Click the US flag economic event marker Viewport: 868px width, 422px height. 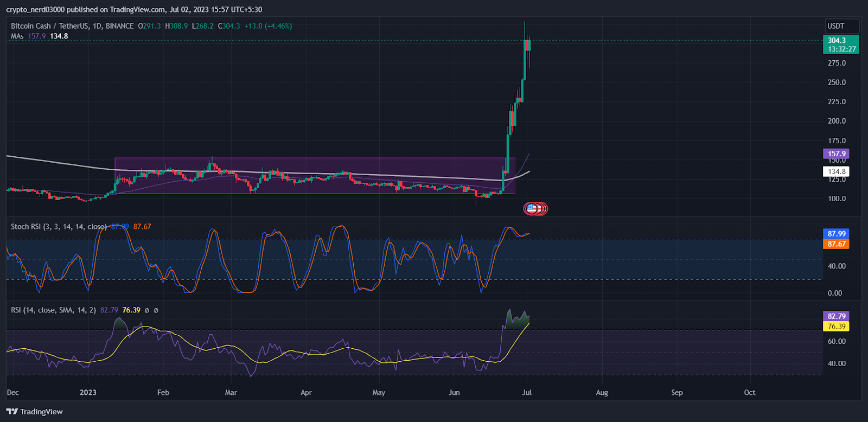click(x=531, y=208)
